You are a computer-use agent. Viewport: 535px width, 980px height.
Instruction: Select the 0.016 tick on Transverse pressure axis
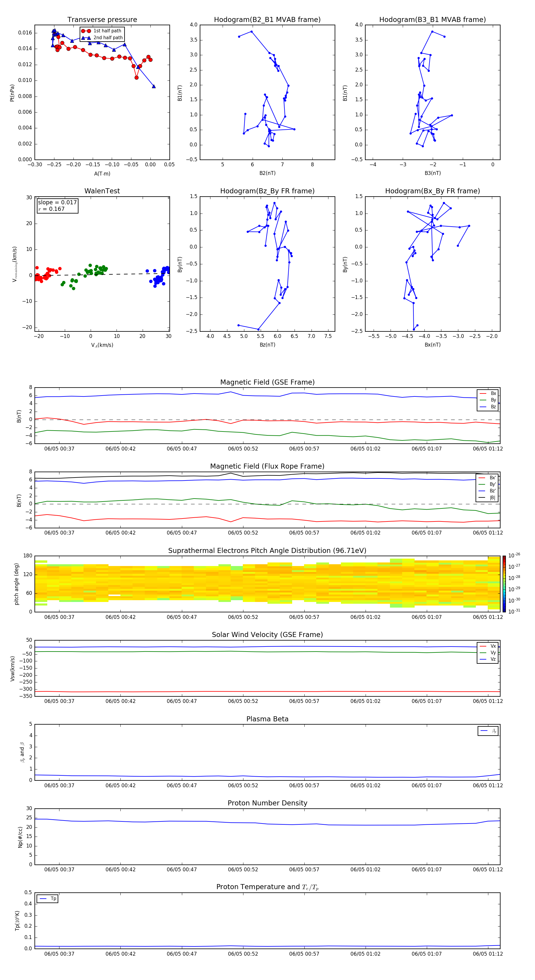point(25,33)
